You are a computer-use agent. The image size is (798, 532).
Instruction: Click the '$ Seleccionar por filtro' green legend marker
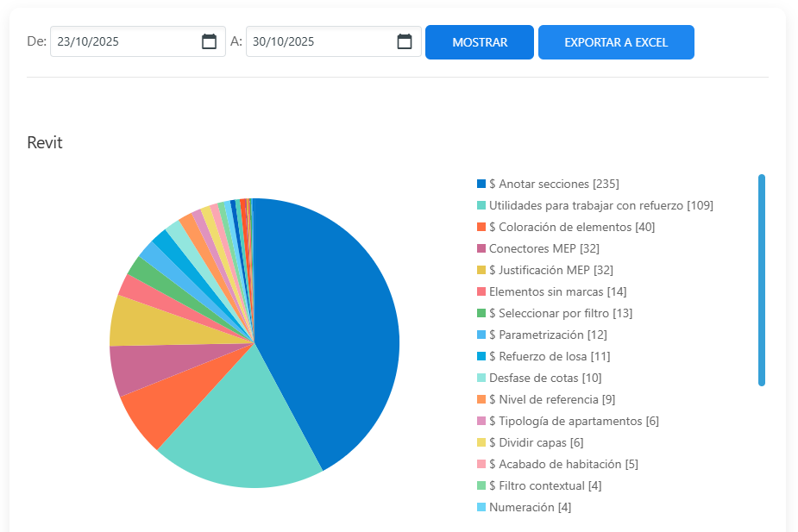click(481, 313)
